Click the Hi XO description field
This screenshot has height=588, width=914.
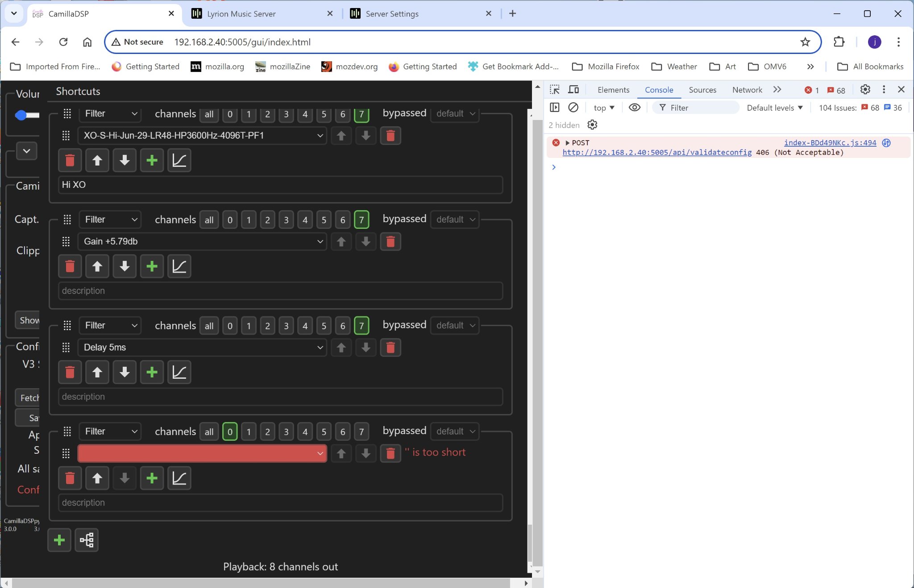tap(280, 185)
